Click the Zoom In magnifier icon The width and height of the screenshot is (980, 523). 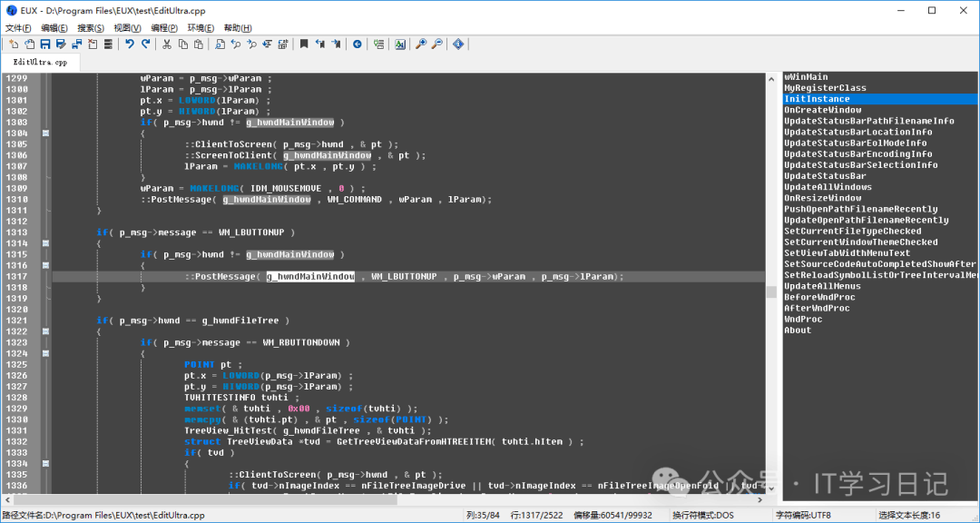coord(421,44)
